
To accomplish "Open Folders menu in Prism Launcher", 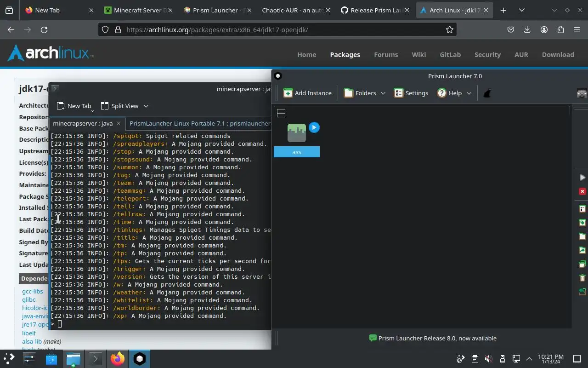I will (365, 93).
